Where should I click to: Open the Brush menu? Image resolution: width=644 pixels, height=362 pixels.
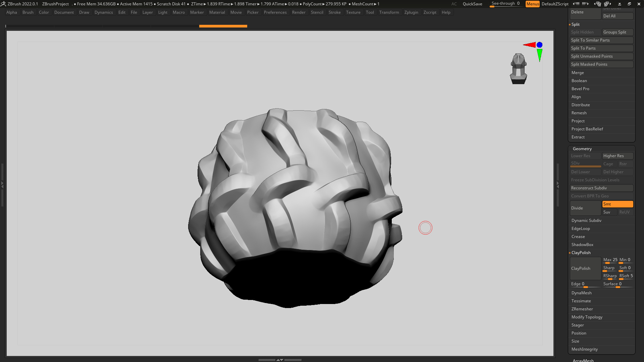pos(28,12)
